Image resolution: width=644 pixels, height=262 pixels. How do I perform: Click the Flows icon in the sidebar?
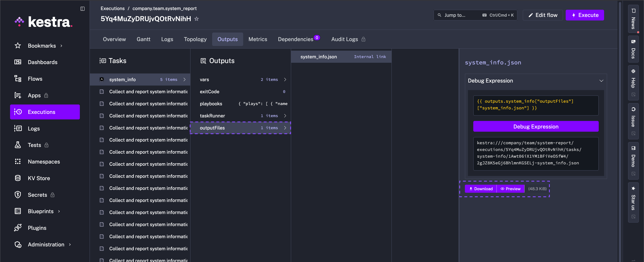[18, 79]
